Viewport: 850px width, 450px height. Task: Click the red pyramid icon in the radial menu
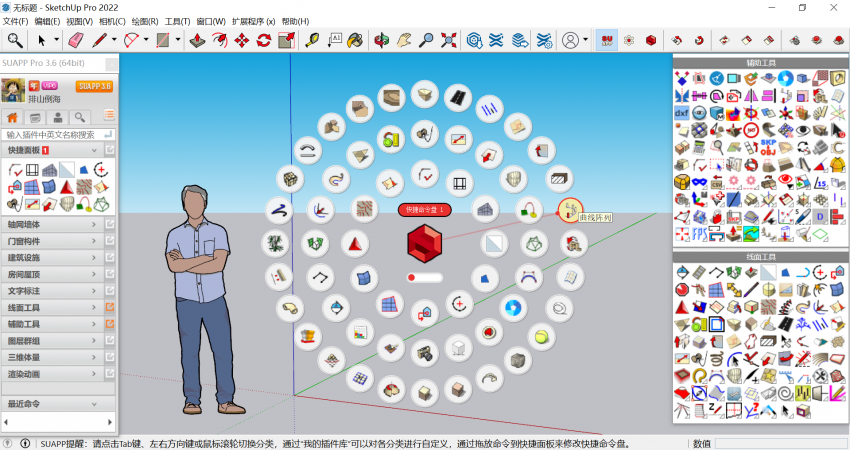click(355, 244)
